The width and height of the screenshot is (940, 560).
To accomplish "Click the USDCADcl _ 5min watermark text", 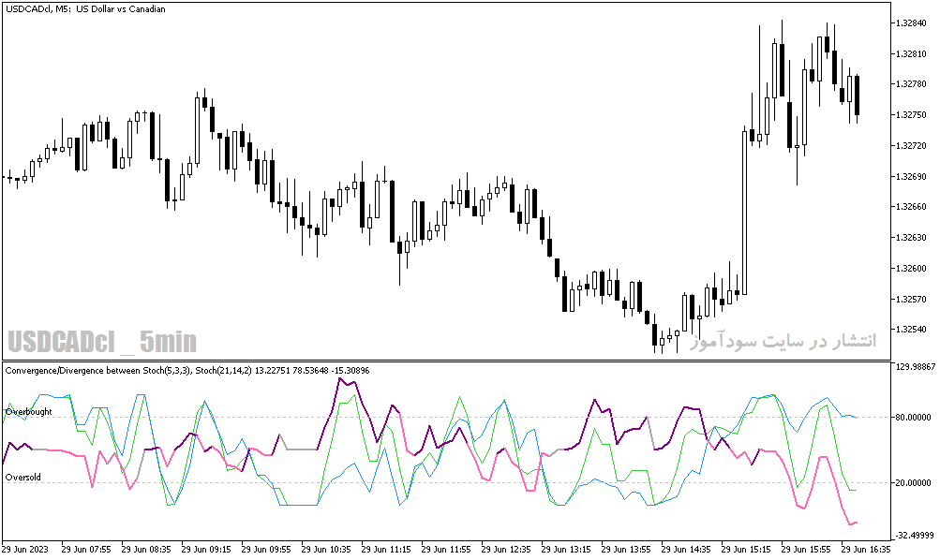I will point(102,342).
